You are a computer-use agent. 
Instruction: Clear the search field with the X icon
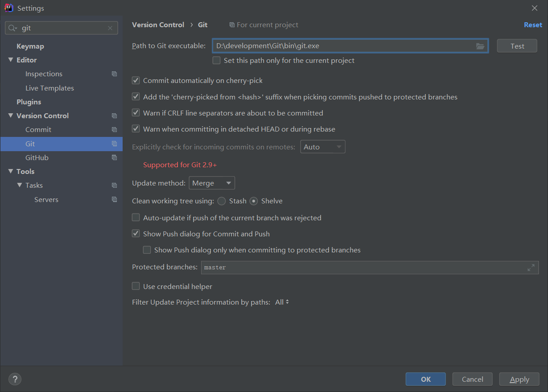click(110, 28)
